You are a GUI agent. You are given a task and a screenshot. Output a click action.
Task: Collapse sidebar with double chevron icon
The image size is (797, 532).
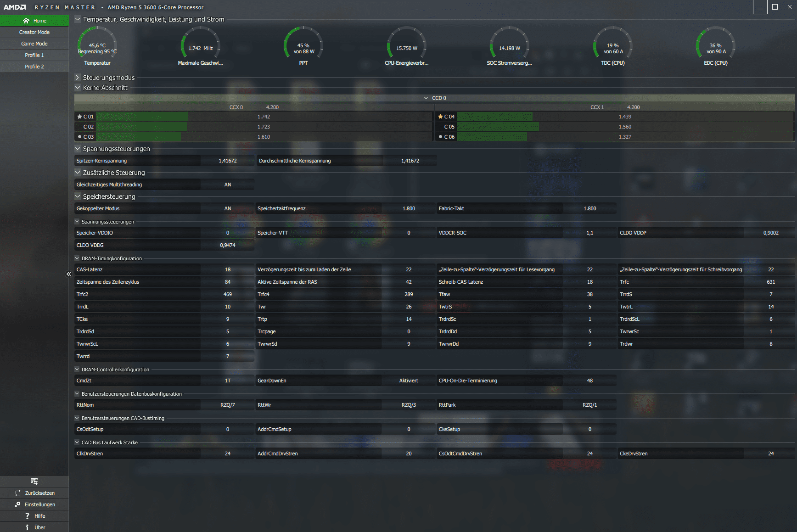point(69,274)
